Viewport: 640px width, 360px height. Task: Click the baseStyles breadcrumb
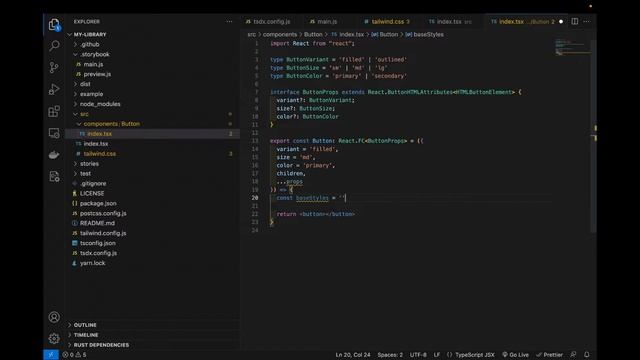tap(428, 35)
